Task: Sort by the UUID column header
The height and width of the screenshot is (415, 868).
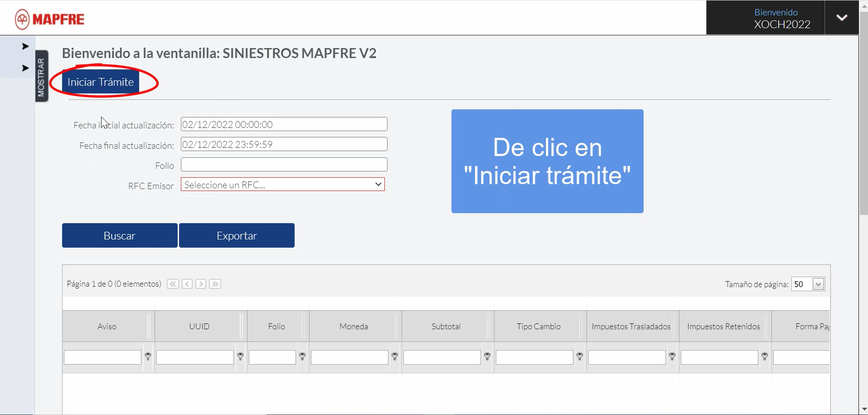Action: pyautogui.click(x=199, y=327)
